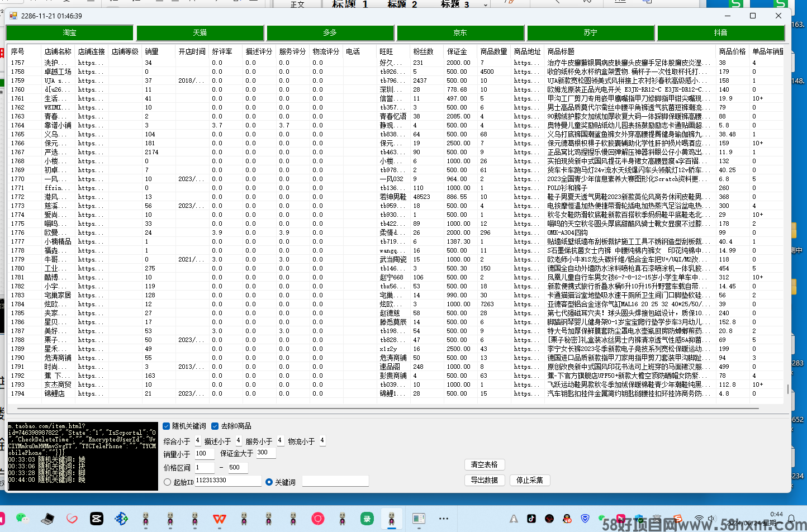This screenshot has width=807, height=532.
Task: Focus the 综合小于 input field
Action: 197,441
